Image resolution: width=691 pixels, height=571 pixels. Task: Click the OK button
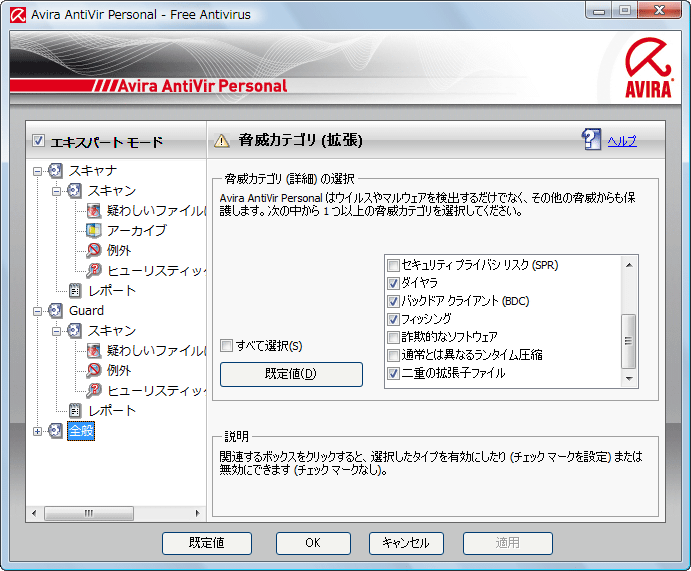313,543
